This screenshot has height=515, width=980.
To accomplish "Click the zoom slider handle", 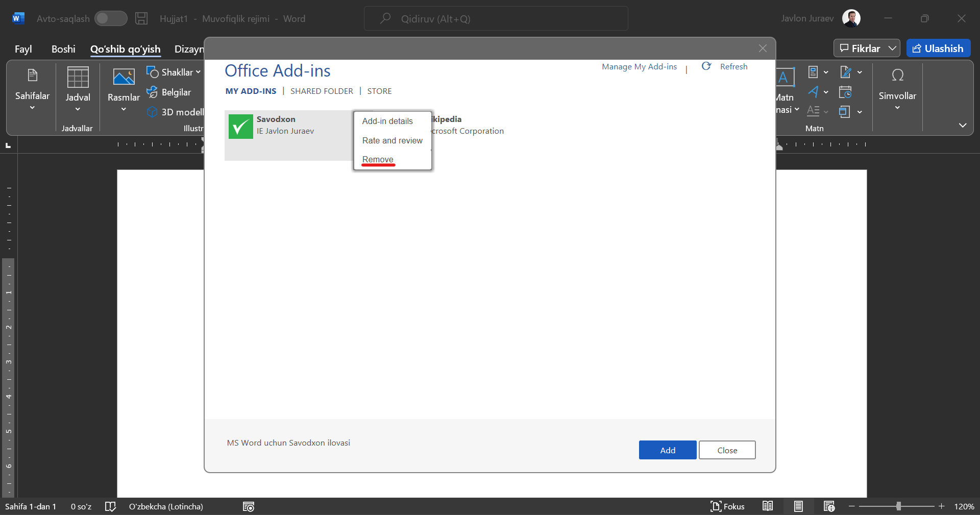I will (x=898, y=506).
